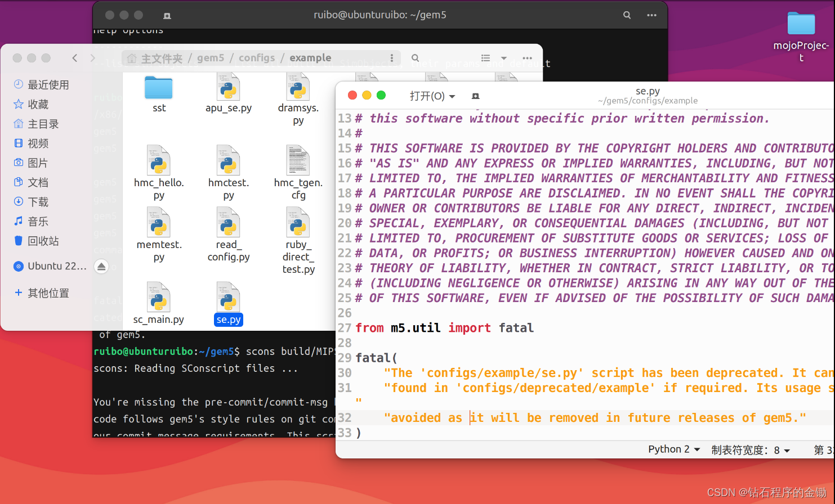Change syntax mode via Python 2 dropdown
Image resolution: width=835 pixels, height=504 pixels.
pos(672,449)
